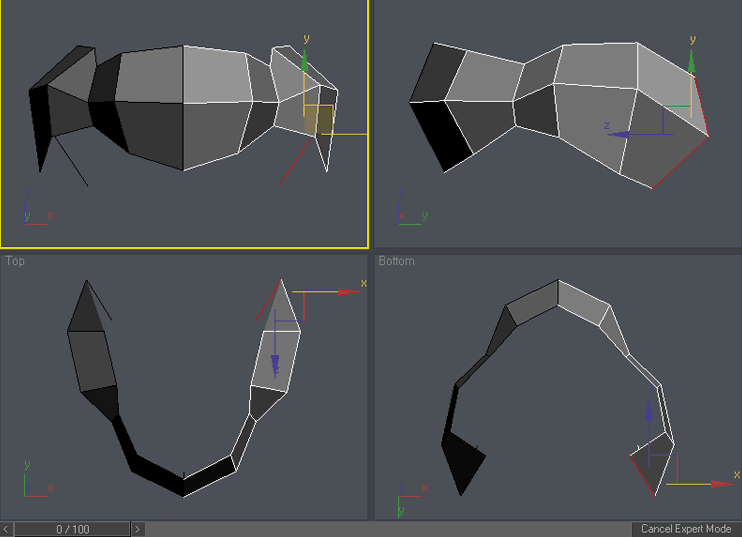Select the dark pointed polygon in Top viewport
Viewport: 742px width, 537px height.
[87, 310]
